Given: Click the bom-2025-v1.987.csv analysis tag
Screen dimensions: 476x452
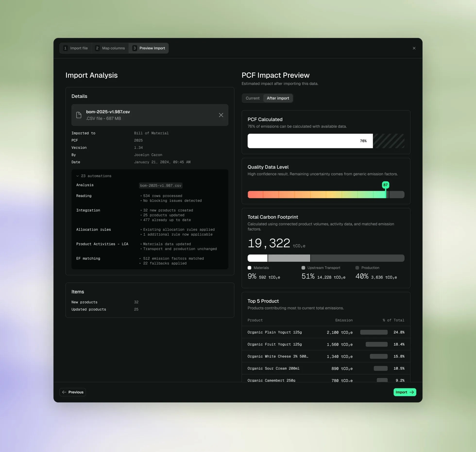Looking at the screenshot, I should coord(161,185).
